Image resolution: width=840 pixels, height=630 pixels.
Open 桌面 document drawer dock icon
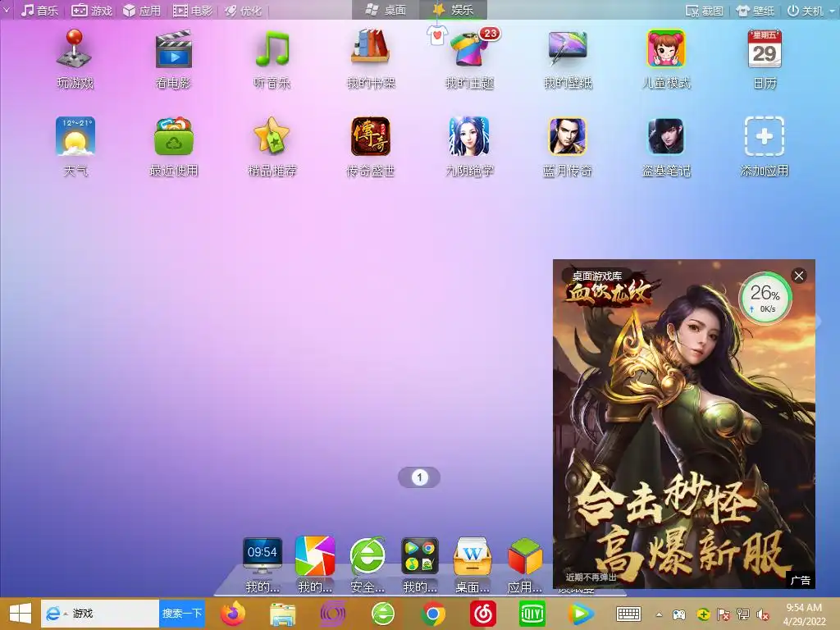click(472, 556)
